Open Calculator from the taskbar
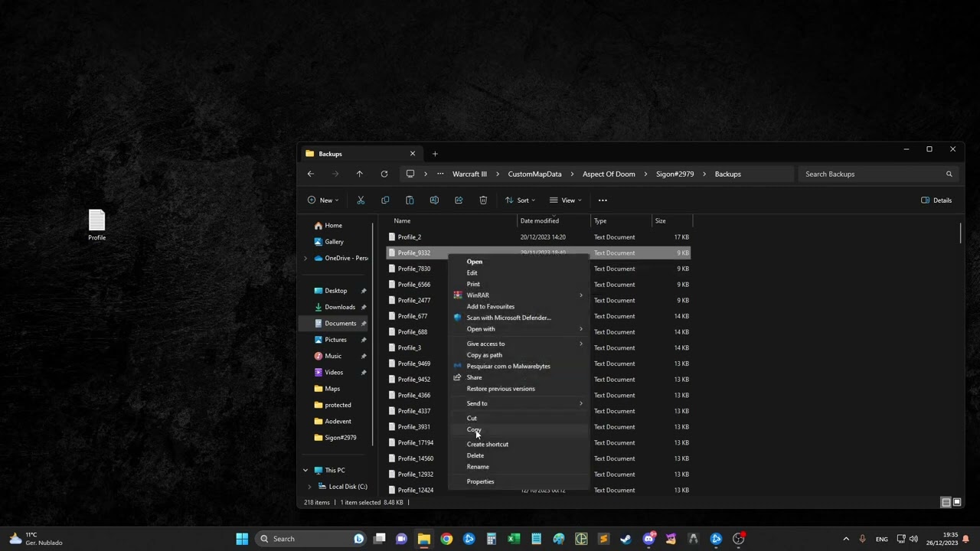 coord(492,539)
